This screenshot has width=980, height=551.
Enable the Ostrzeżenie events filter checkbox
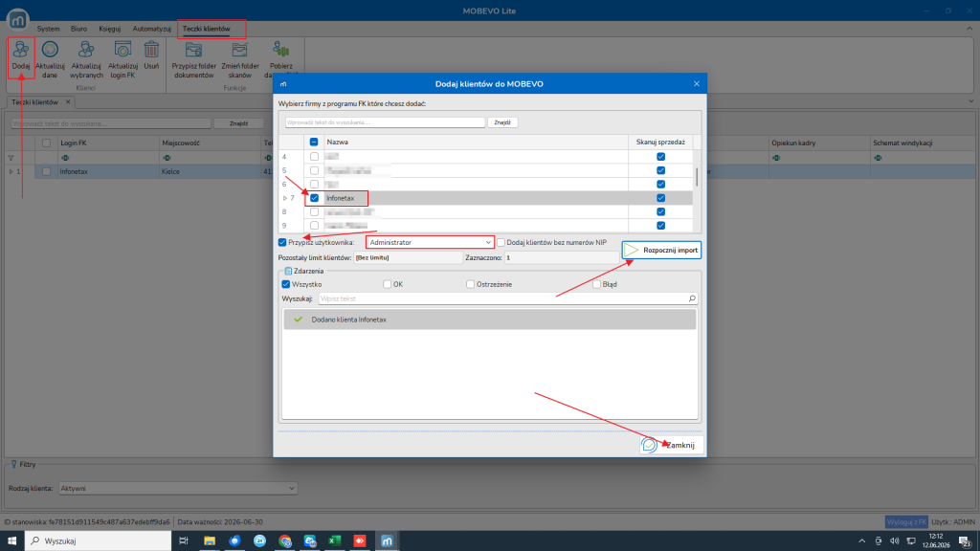(470, 284)
